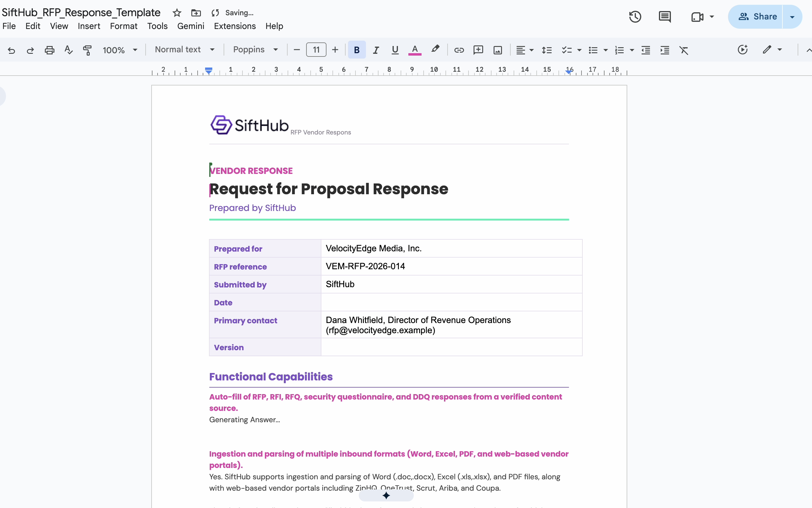This screenshot has height=508, width=812.
Task: Click the clear formatting icon
Action: pos(684,50)
